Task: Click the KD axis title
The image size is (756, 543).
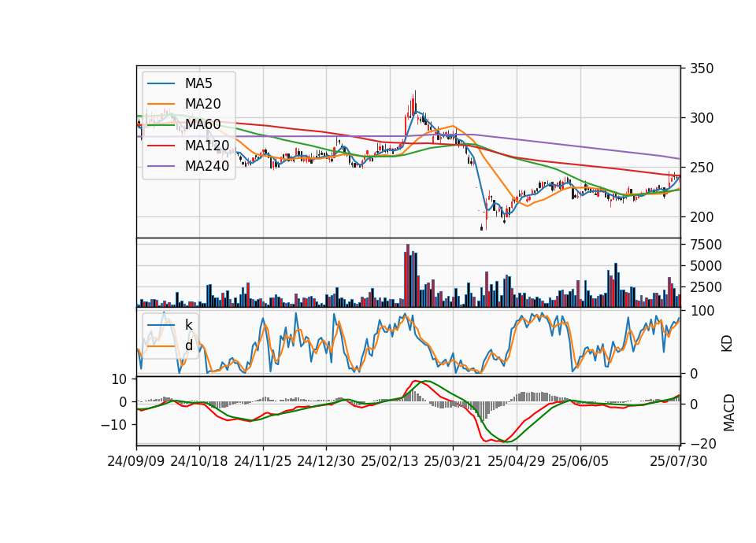Action: coord(727,344)
